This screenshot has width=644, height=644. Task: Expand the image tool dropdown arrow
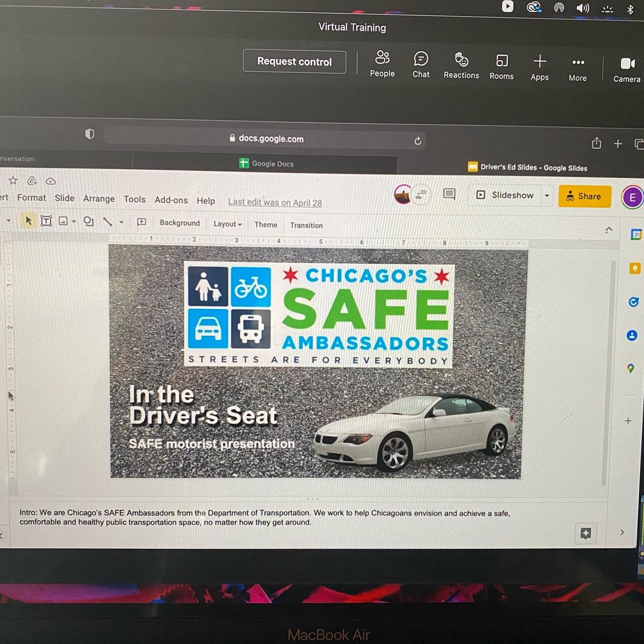click(74, 221)
